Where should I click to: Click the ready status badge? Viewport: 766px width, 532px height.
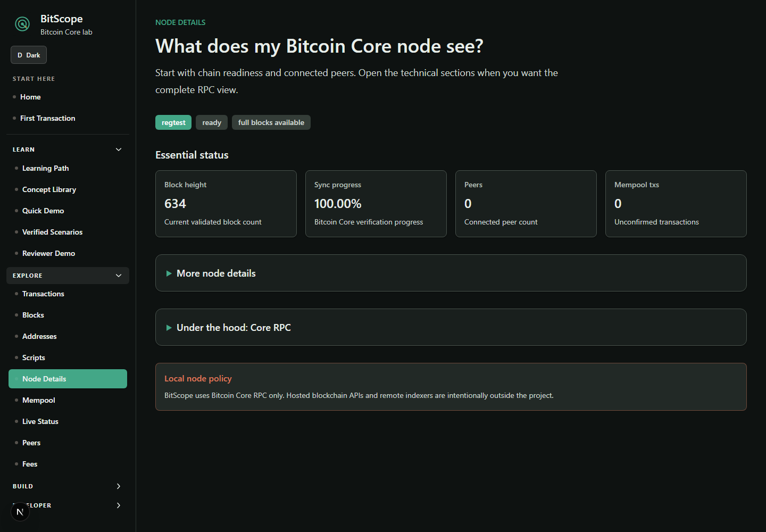pyautogui.click(x=212, y=122)
